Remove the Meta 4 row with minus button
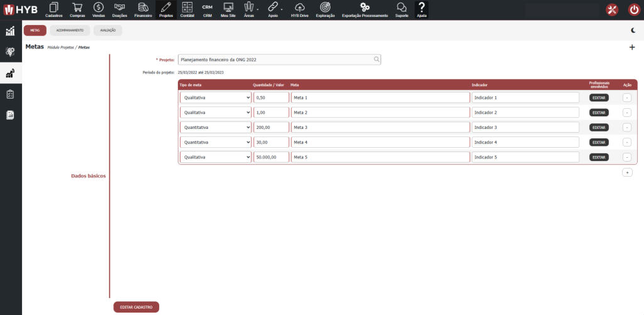Viewport: 644px width, 315px height. point(627,142)
